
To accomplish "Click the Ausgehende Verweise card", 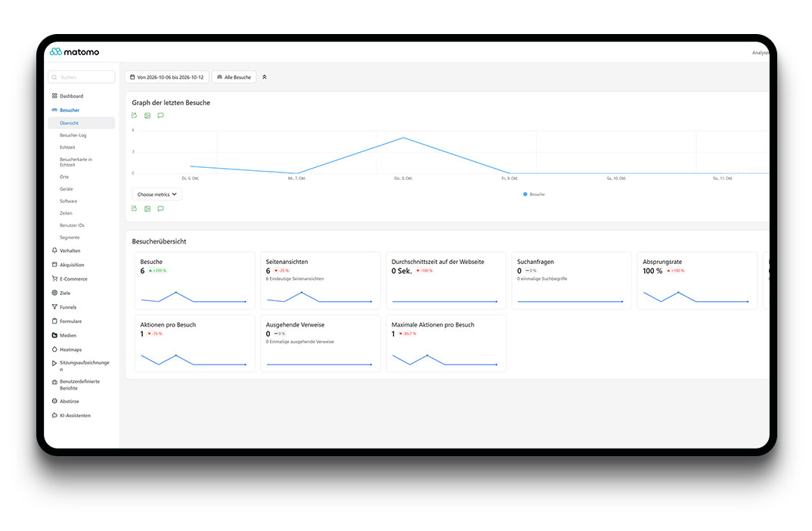I will [x=321, y=343].
